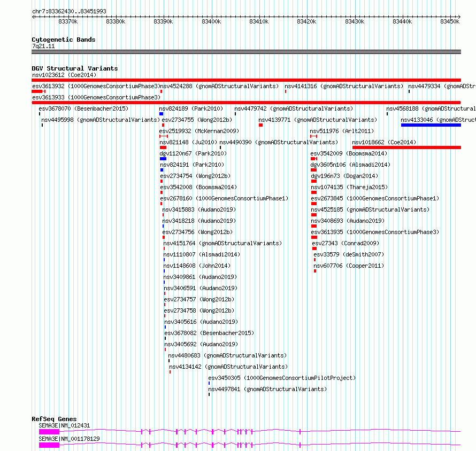Select nsv824189 (Park2010) variant
Viewport: 476px width, 451px height.
tap(191, 108)
